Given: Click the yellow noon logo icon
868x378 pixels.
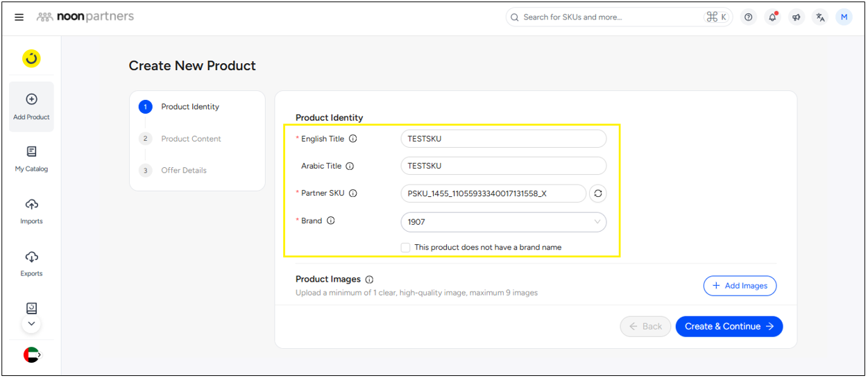Looking at the screenshot, I should 31,59.
